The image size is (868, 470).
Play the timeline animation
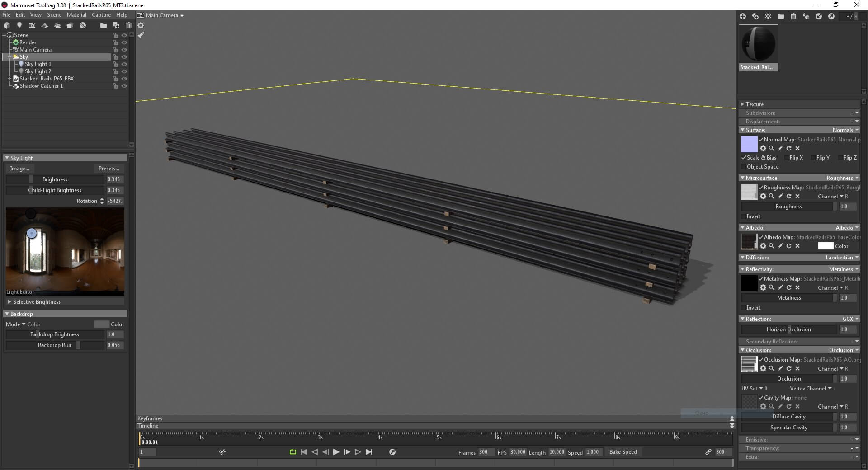point(336,452)
